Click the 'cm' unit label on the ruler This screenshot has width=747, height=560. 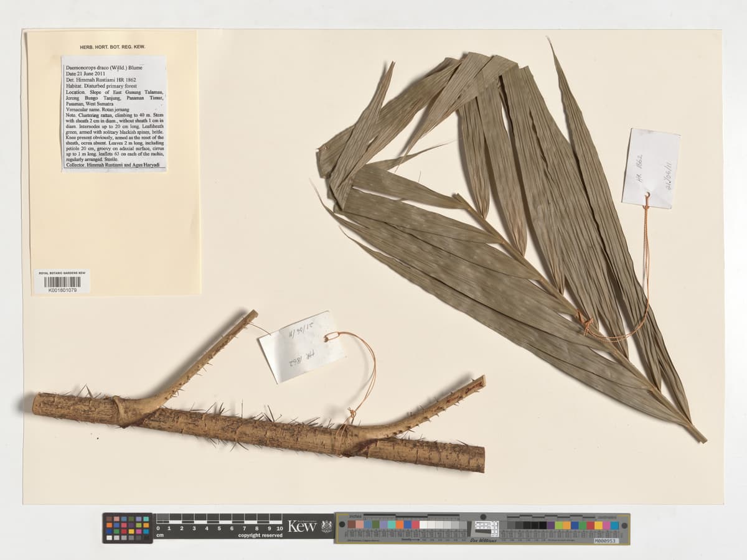click(x=160, y=536)
